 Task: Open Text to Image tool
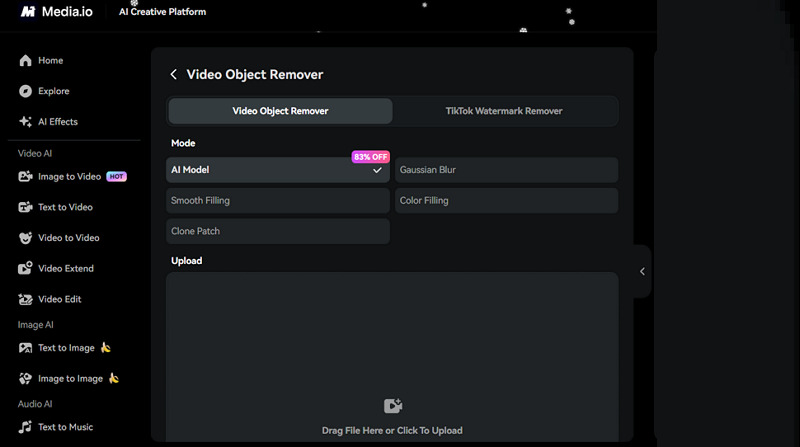pyautogui.click(x=66, y=348)
